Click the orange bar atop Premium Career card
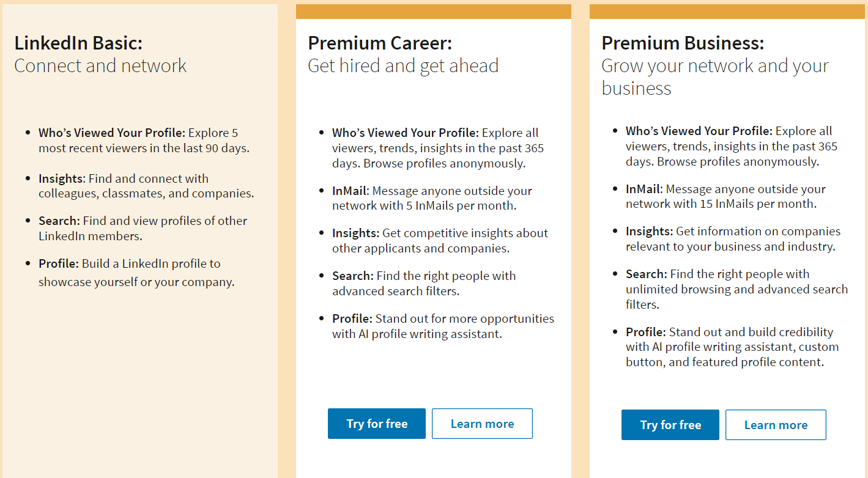This screenshot has width=868, height=478. (x=433, y=12)
